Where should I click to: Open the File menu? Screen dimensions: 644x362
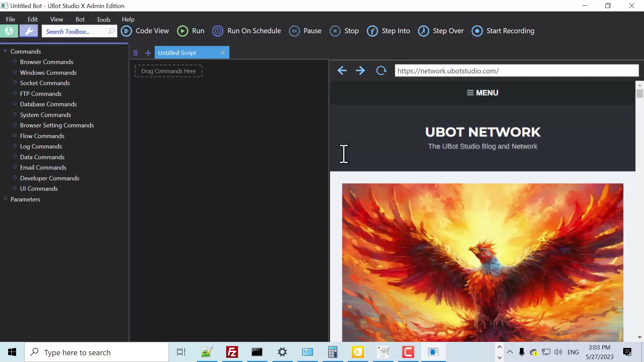[10, 19]
